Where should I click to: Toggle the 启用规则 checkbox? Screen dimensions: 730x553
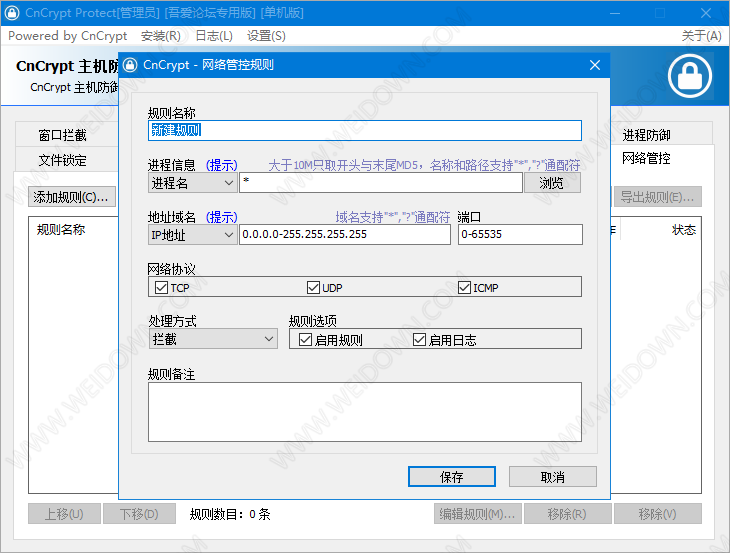(305, 339)
